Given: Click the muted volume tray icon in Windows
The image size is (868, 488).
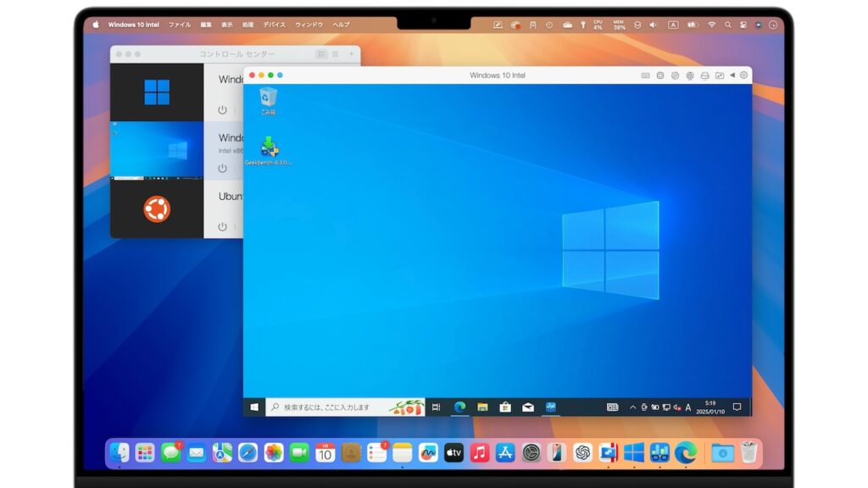Looking at the screenshot, I should click(677, 408).
